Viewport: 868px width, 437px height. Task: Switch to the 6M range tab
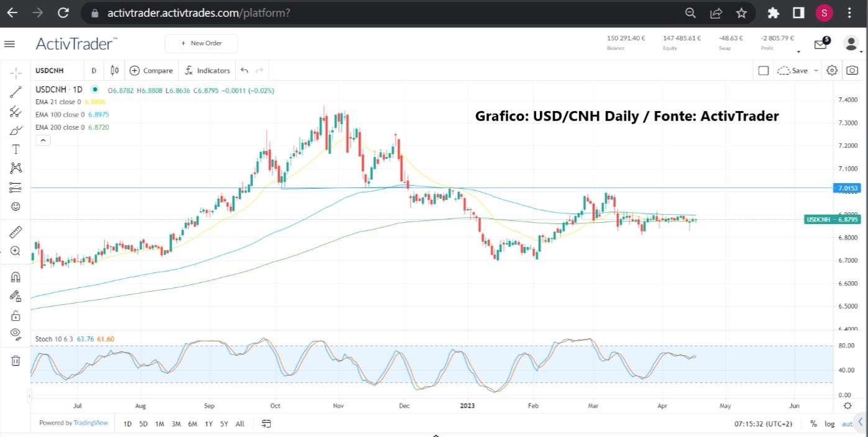coord(193,424)
